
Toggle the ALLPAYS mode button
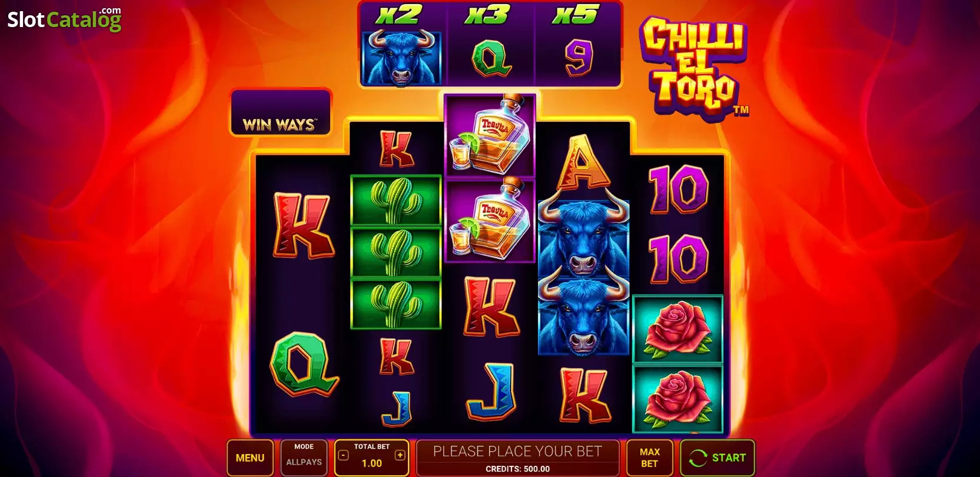[x=304, y=458]
